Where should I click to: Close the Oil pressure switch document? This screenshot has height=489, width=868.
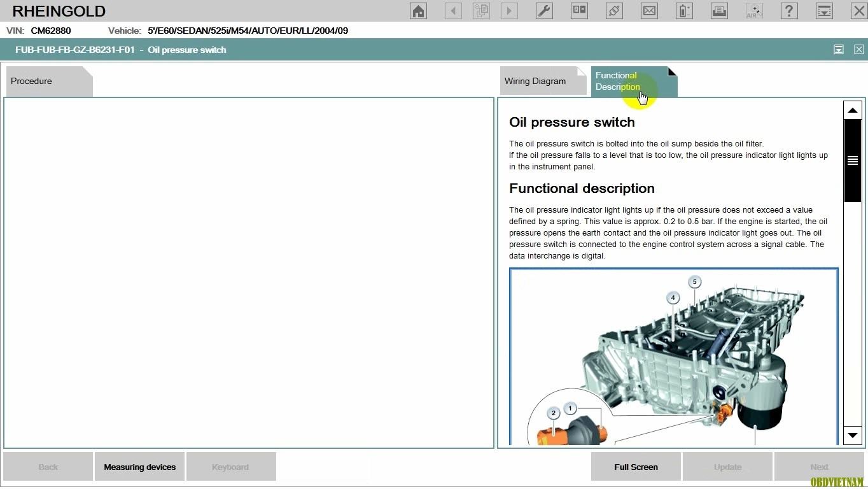859,50
